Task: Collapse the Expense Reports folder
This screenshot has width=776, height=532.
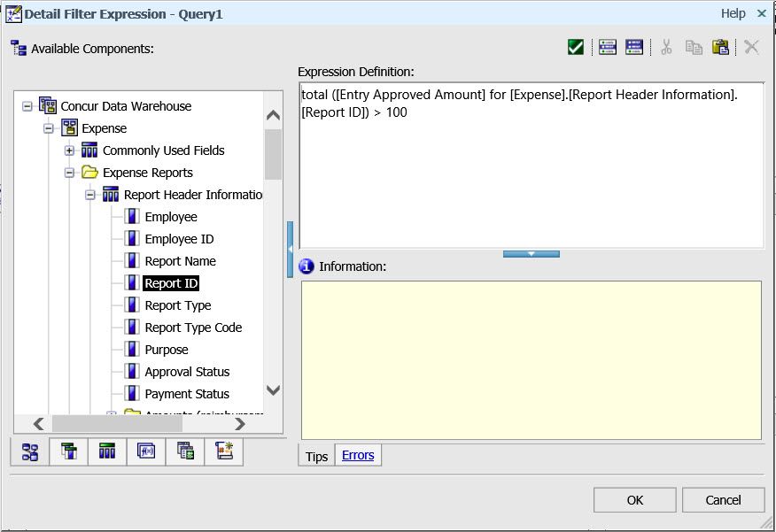Action: pos(70,173)
